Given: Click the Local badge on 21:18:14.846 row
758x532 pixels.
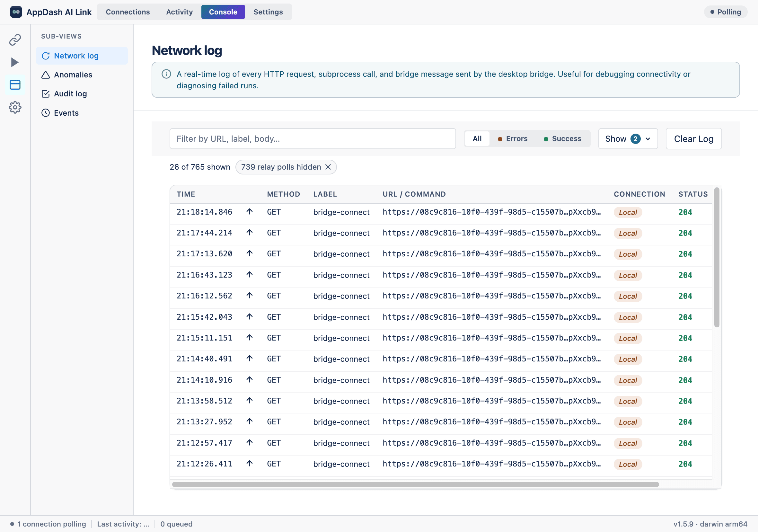Looking at the screenshot, I should (x=628, y=212).
